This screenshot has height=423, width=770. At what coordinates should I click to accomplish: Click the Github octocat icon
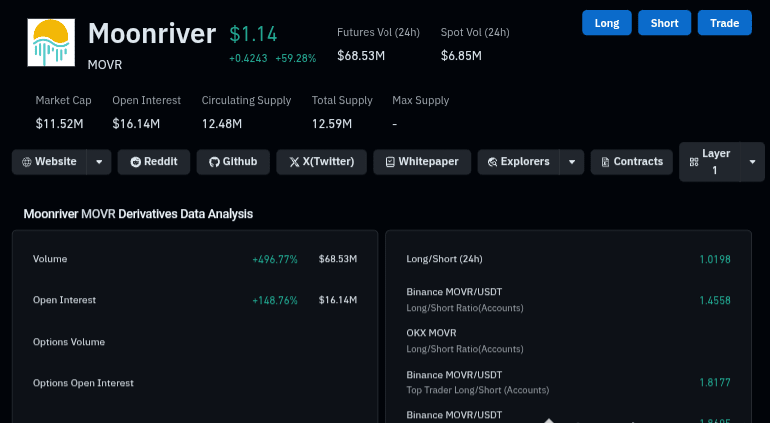[x=214, y=162]
